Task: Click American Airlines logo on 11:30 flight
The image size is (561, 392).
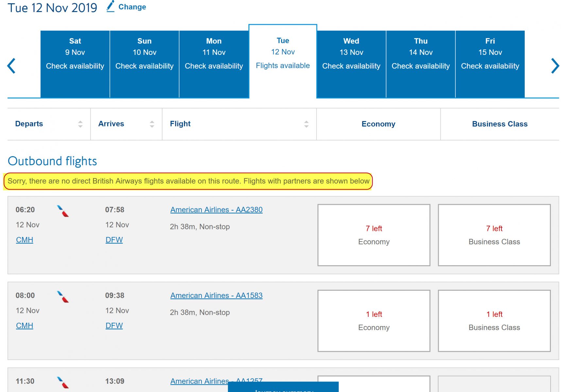Action: pyautogui.click(x=63, y=383)
